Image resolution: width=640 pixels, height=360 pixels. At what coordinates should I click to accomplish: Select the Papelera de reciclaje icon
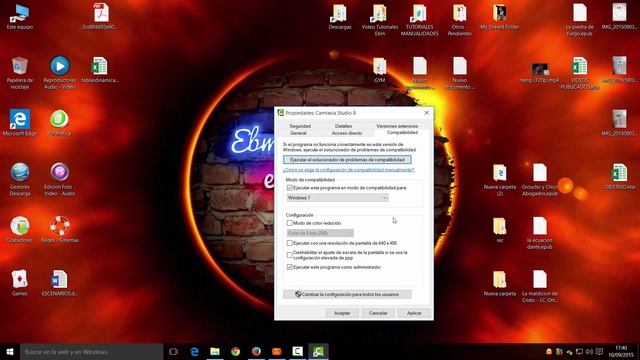click(x=20, y=73)
